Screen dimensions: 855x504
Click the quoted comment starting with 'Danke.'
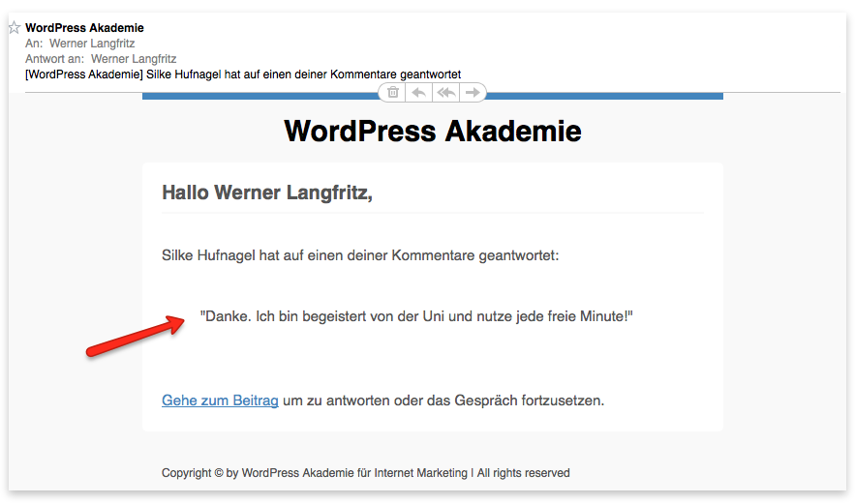coord(416,316)
